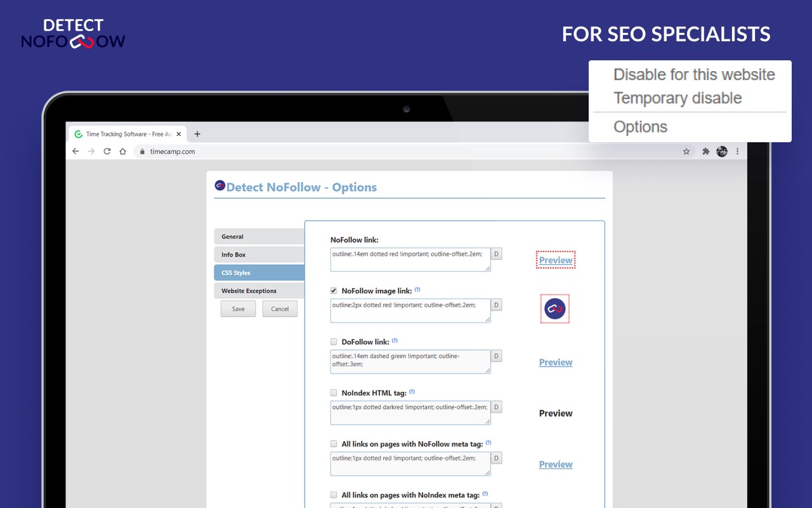This screenshot has height=508, width=812.
Task: Enable the DoFollow link checkbox
Action: click(334, 342)
